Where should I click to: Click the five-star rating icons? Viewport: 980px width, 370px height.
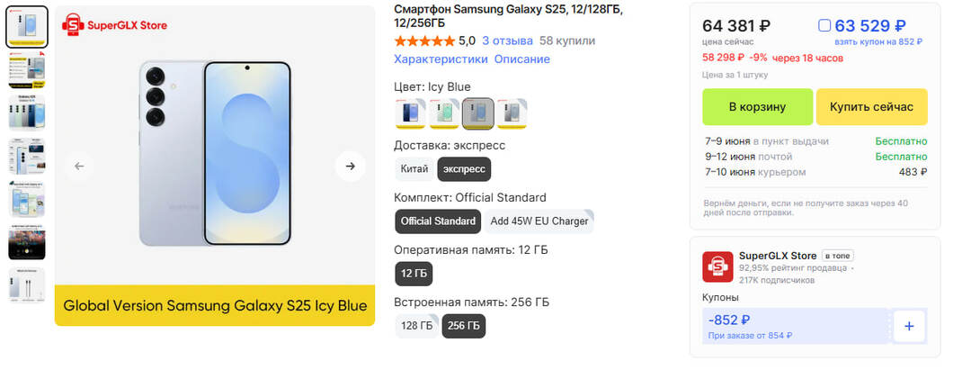[424, 41]
